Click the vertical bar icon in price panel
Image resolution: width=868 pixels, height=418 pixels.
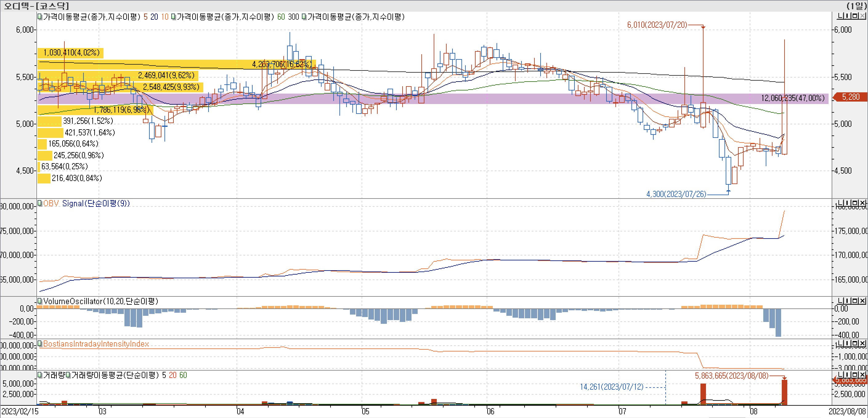pyautogui.click(x=847, y=16)
